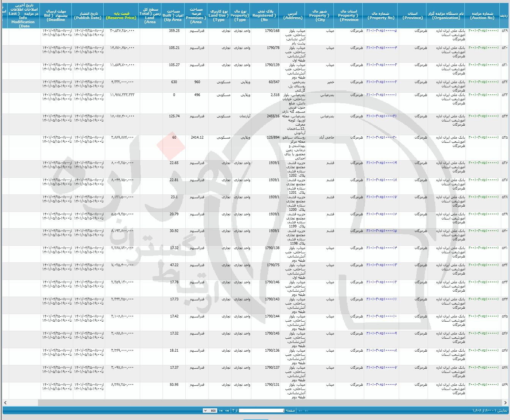Open the property number link in row 534

[382, 116]
